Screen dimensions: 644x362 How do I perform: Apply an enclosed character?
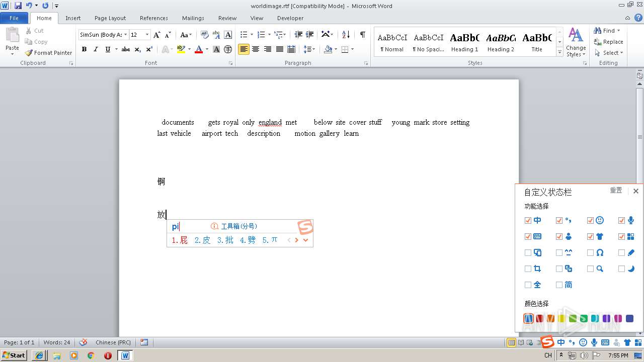(228, 49)
